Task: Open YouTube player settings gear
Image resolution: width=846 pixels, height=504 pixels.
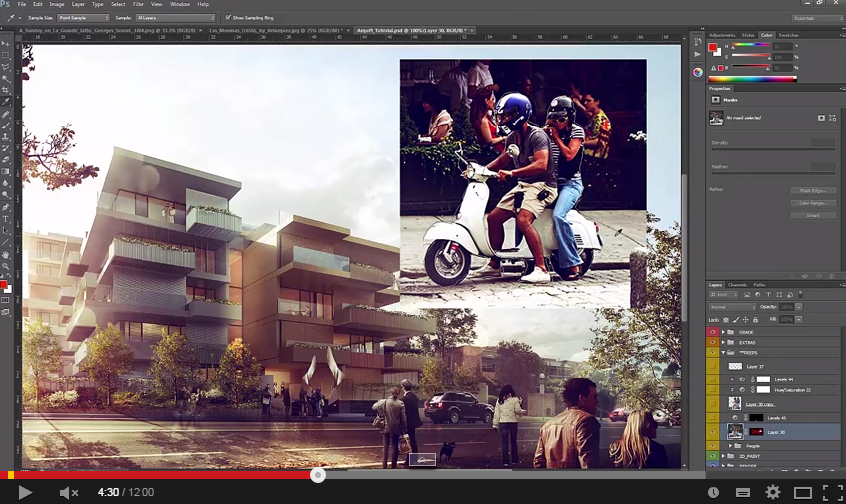Action: click(x=772, y=492)
